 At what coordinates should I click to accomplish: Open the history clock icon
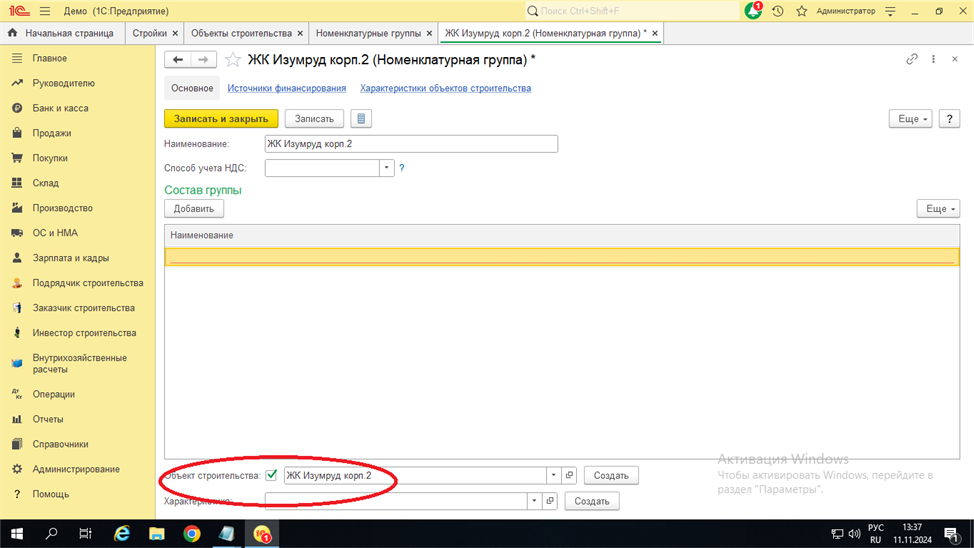[x=777, y=11]
